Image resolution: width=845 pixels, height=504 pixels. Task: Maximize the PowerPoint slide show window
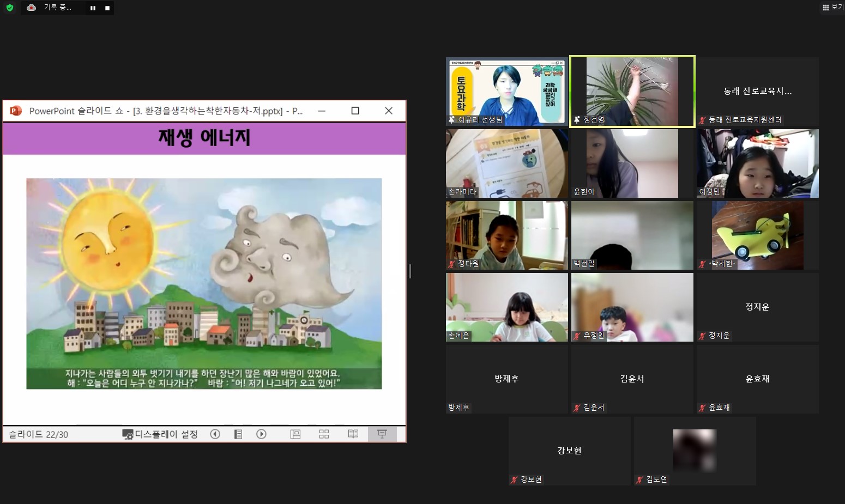(355, 111)
